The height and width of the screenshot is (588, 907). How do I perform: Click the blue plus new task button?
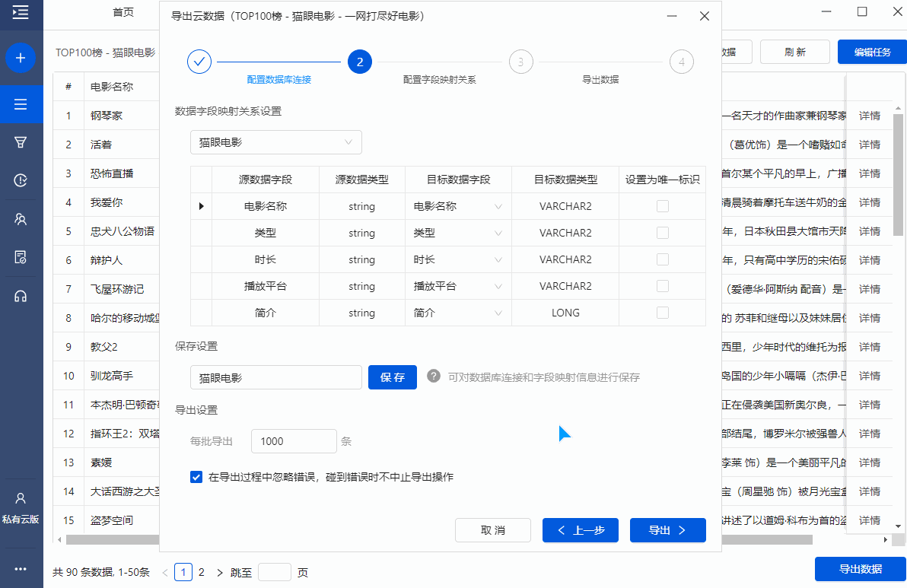[21, 58]
